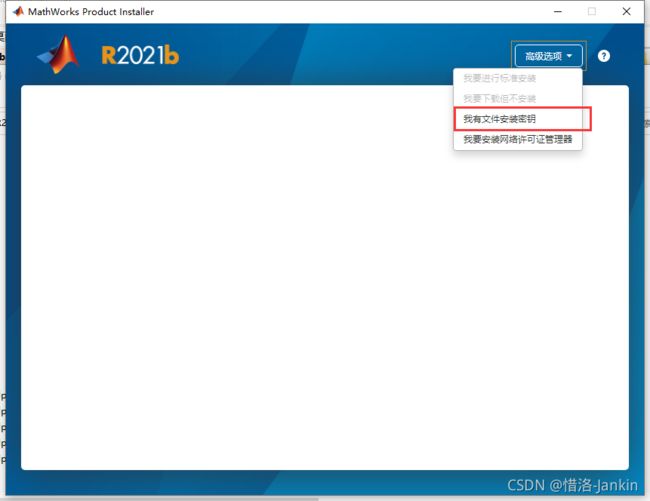Click the MATLAB logo in the header
Screen dimensions: 650x501
pyautogui.click(x=58, y=55)
